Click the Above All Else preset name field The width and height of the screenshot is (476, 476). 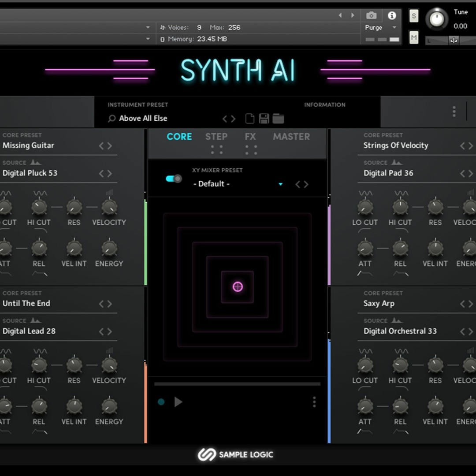[143, 118]
